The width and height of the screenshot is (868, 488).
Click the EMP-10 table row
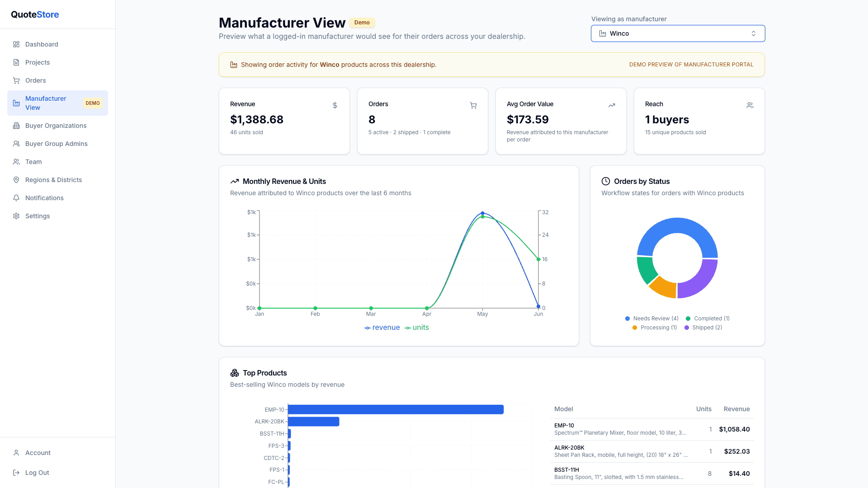652,429
